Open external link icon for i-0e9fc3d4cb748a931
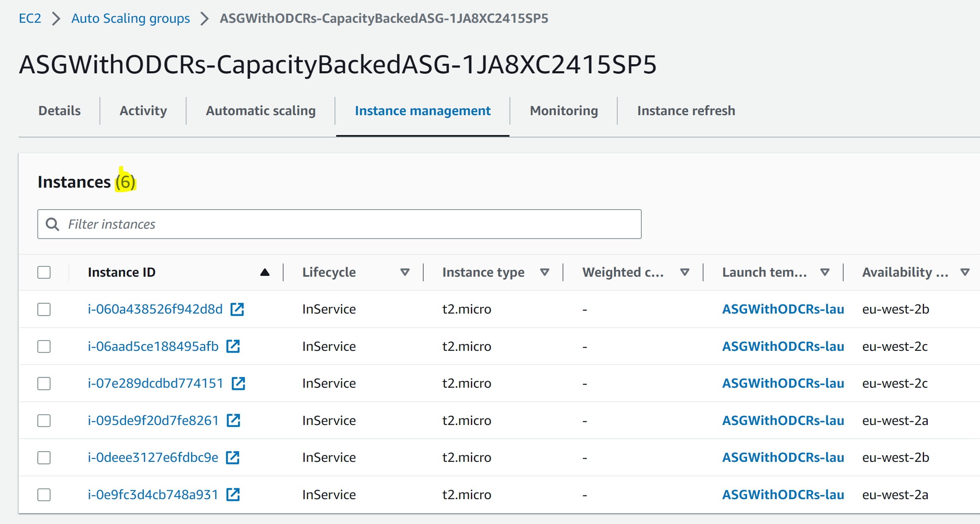This screenshot has width=980, height=524. (233, 495)
